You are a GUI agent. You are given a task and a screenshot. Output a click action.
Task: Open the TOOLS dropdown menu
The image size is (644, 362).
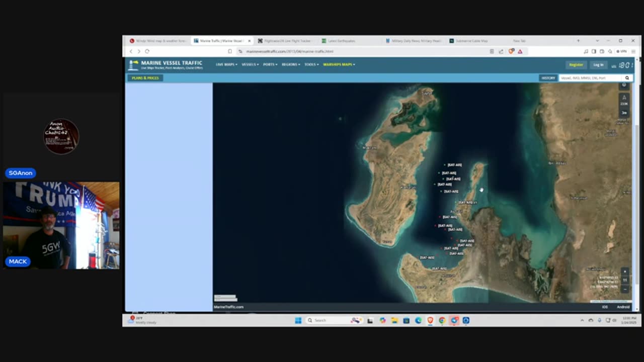(x=311, y=64)
